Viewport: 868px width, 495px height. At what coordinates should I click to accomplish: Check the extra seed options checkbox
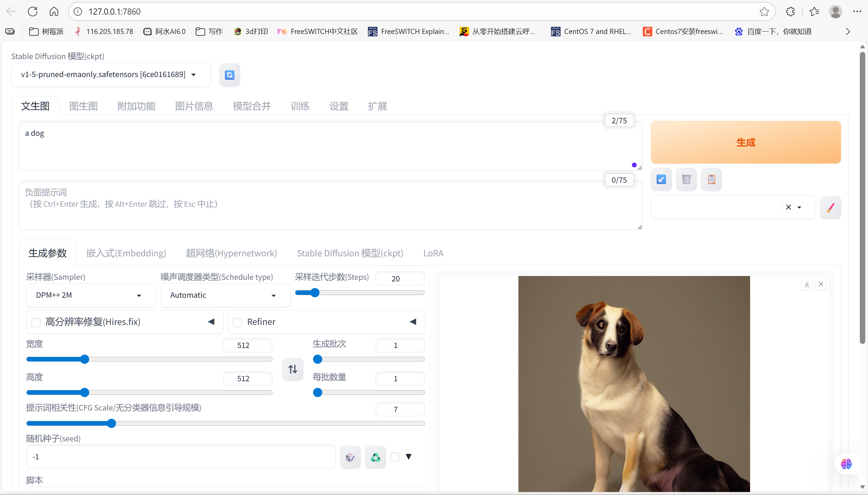(x=395, y=457)
